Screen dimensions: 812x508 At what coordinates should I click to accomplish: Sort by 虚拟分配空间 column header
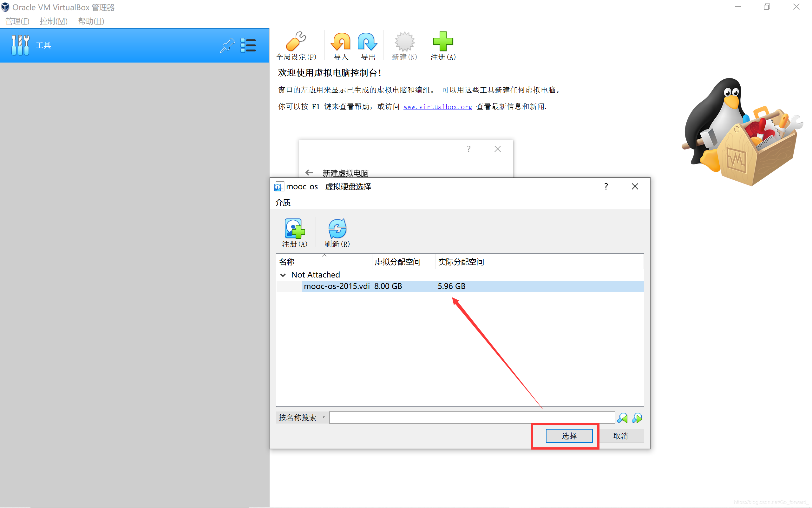pyautogui.click(x=404, y=262)
